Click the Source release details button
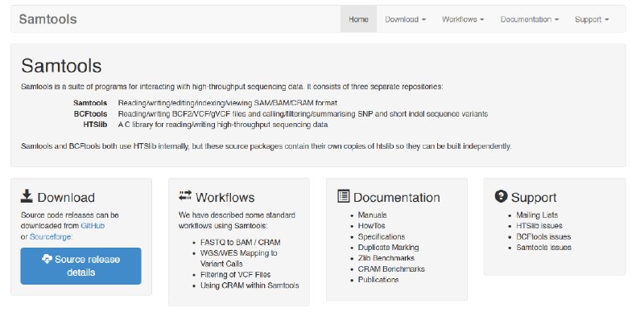This screenshot has height=320, width=644. coord(81,266)
